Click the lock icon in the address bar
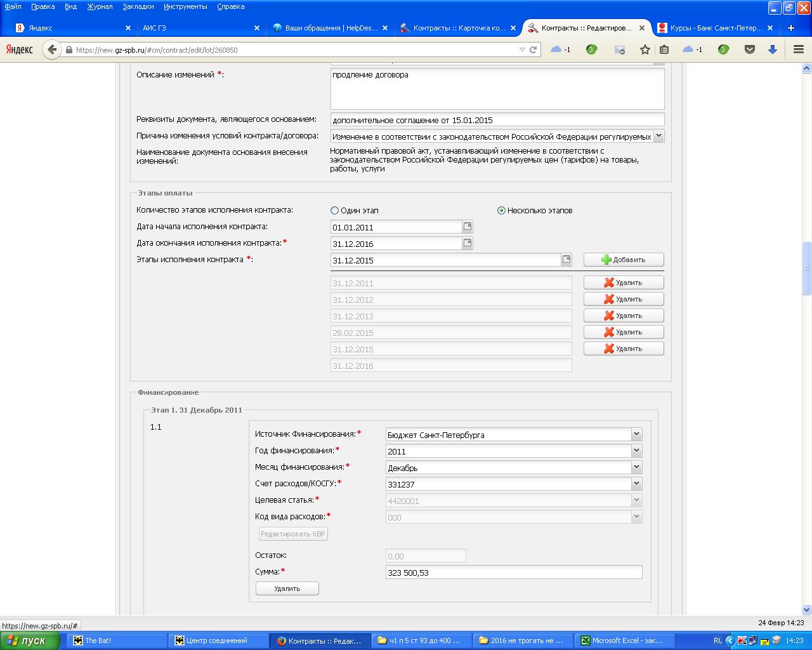Screen dimensions: 812x650 pos(69,50)
